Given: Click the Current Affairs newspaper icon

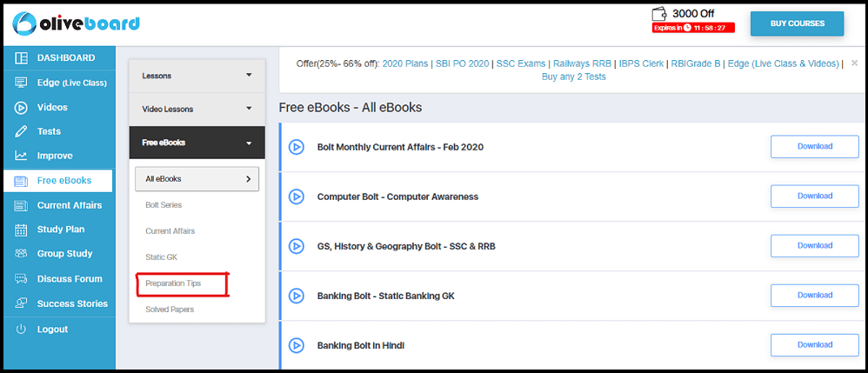Looking at the screenshot, I should click(x=21, y=205).
